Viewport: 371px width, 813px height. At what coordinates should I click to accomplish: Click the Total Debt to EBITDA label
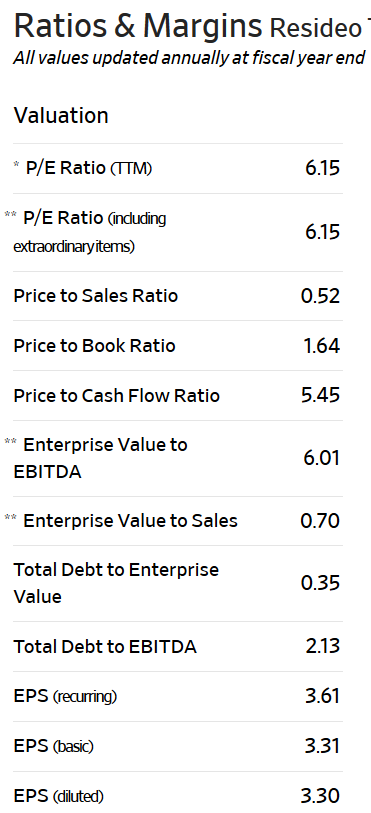click(x=105, y=647)
